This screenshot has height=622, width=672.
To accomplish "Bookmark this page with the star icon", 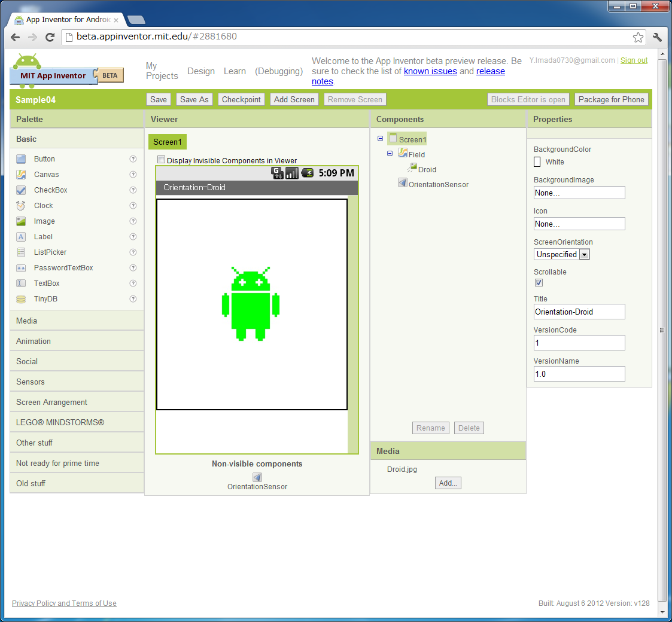I will [x=638, y=37].
